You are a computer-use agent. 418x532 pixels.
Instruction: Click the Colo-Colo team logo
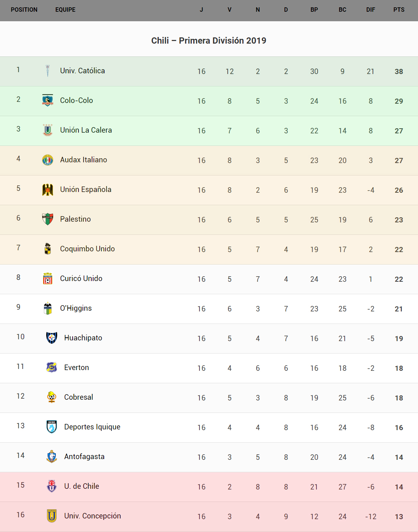pyautogui.click(x=48, y=100)
